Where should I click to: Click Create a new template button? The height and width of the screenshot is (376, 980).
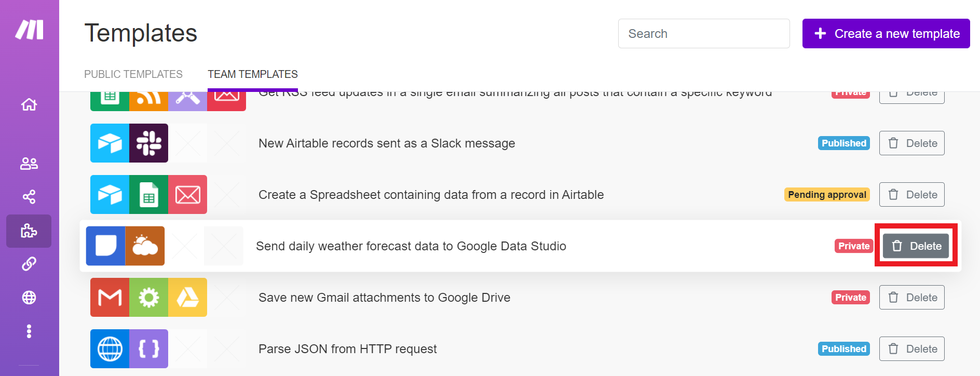[886, 34]
